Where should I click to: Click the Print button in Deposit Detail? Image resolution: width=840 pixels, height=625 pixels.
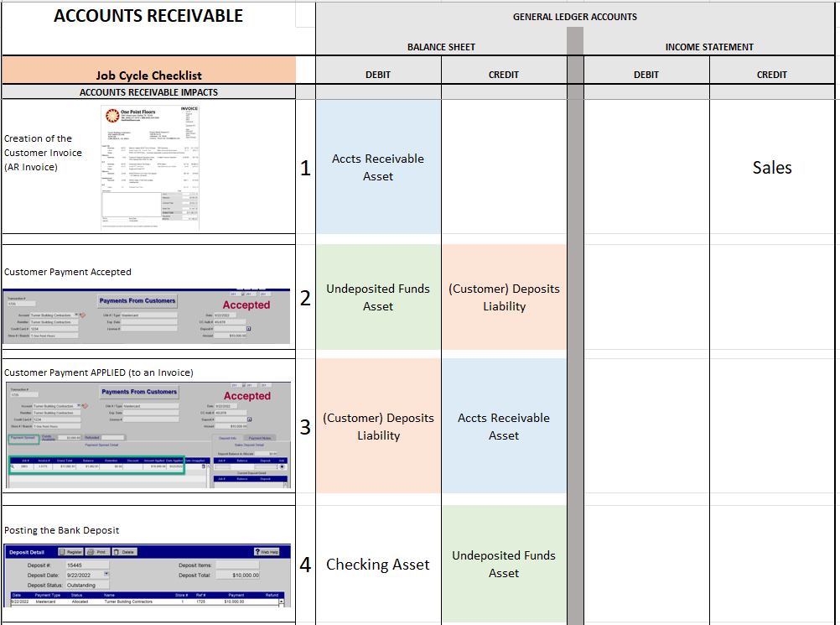[97, 552]
